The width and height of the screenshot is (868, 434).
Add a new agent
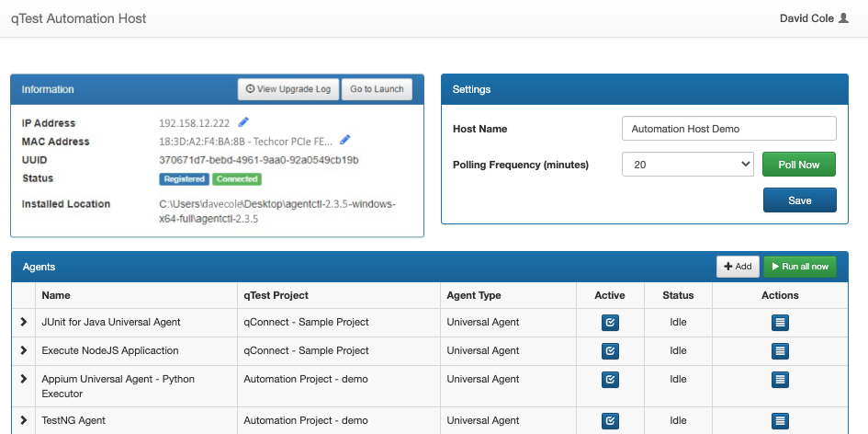(x=738, y=267)
